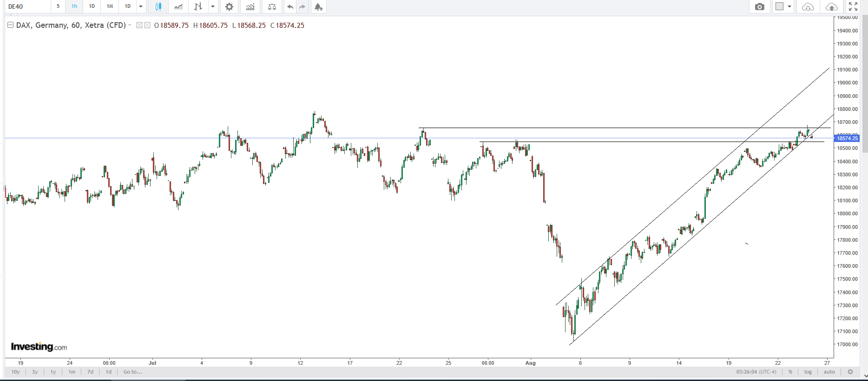Toggle fullscreen chart mode

click(x=853, y=6)
